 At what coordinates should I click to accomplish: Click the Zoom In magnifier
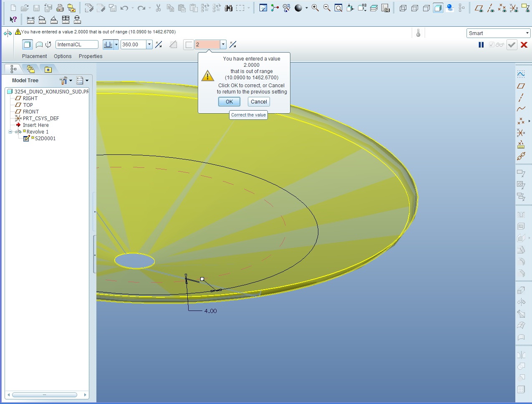[x=315, y=8]
